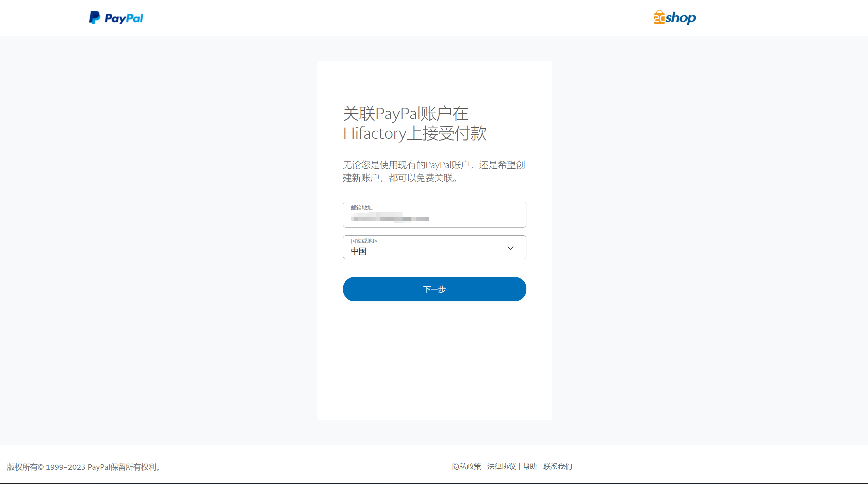
Task: Click the heading 关联PayPal账户在 Hifactory上接受付款
Action: point(415,123)
